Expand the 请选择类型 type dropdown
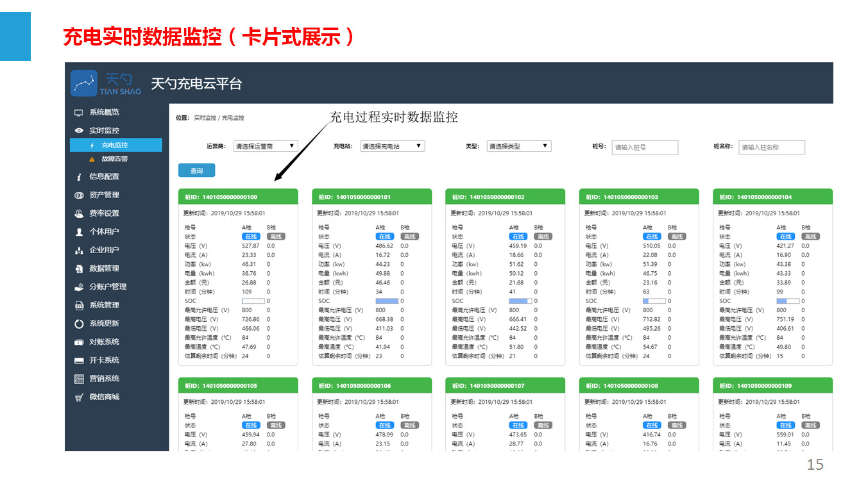The image size is (868, 482). (x=518, y=147)
